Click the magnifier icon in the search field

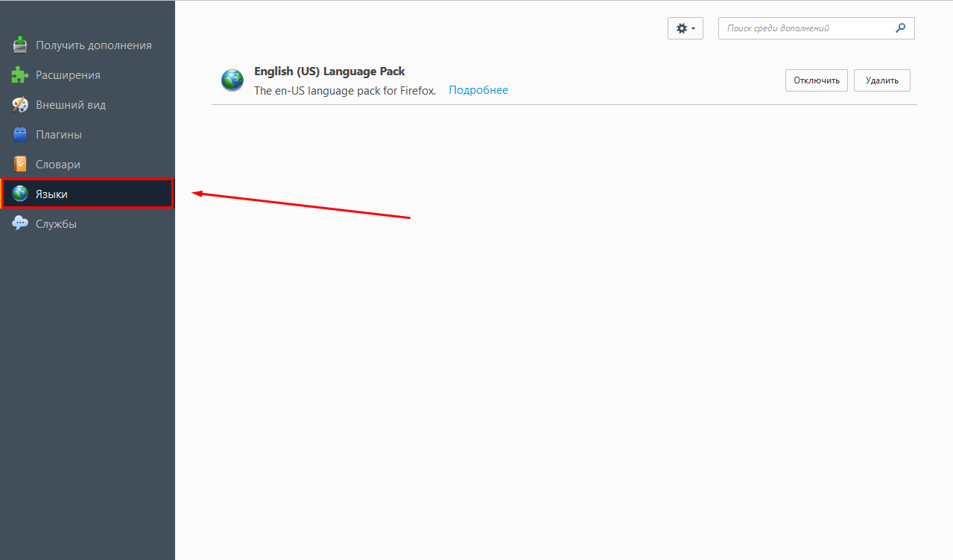pyautogui.click(x=901, y=28)
